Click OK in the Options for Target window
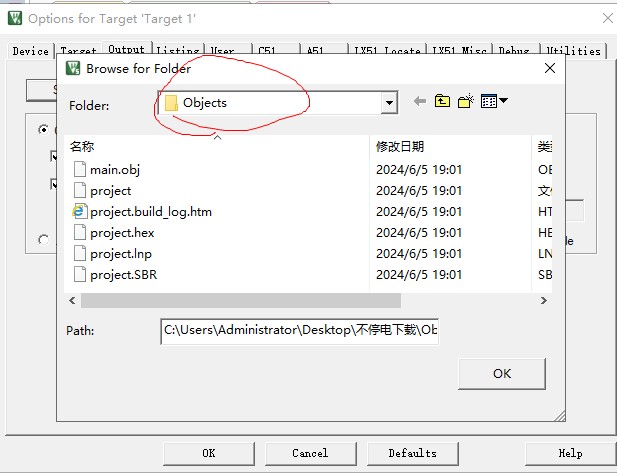617x475 pixels. click(x=209, y=453)
